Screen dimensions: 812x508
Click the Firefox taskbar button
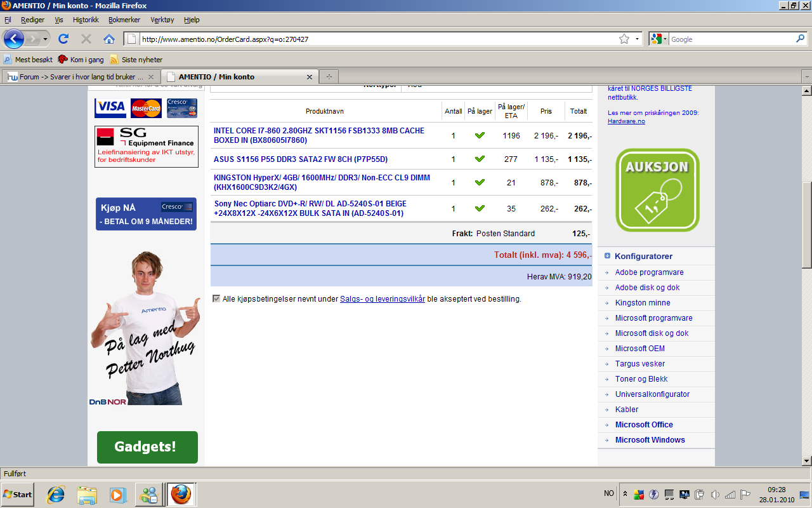pyautogui.click(x=181, y=494)
